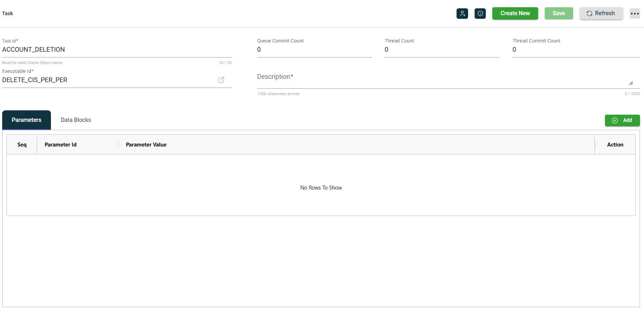Click the Parameter Value column header
This screenshot has width=644, height=314.
click(x=146, y=145)
